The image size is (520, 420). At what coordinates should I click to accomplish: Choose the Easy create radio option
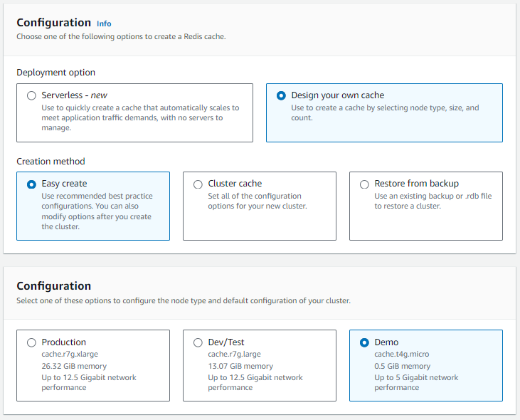[x=31, y=184]
